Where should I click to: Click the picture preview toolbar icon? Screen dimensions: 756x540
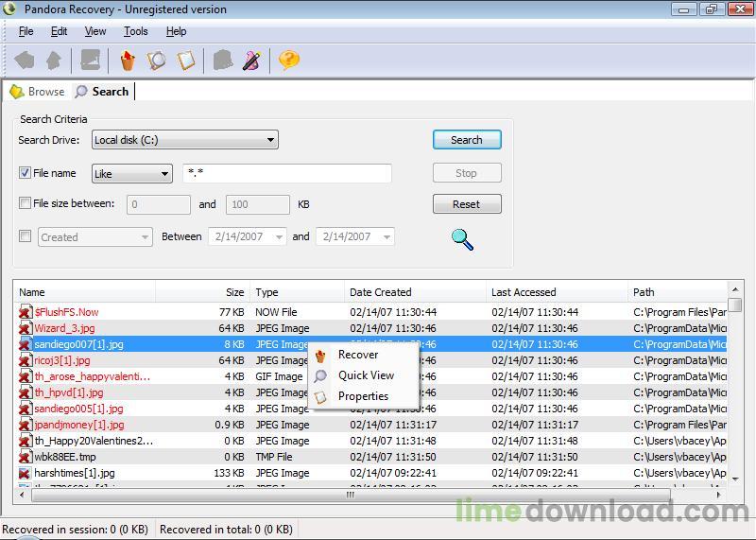[90, 60]
